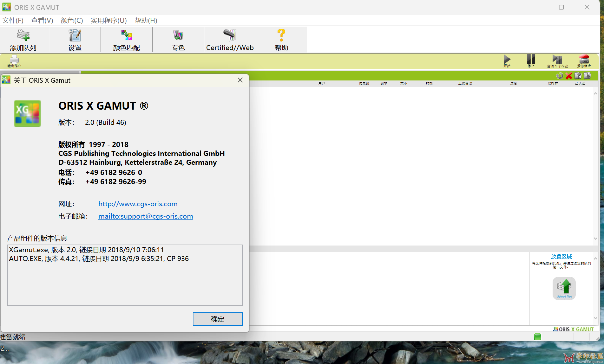Click the 确定 button in About dialog
The height and width of the screenshot is (364, 604).
218,319
